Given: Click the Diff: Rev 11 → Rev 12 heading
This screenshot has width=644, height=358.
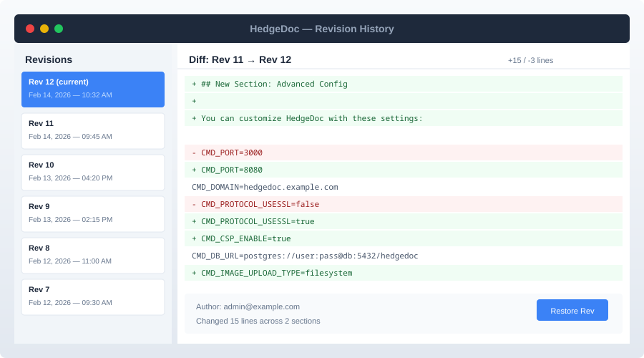Looking at the screenshot, I should click(x=240, y=60).
